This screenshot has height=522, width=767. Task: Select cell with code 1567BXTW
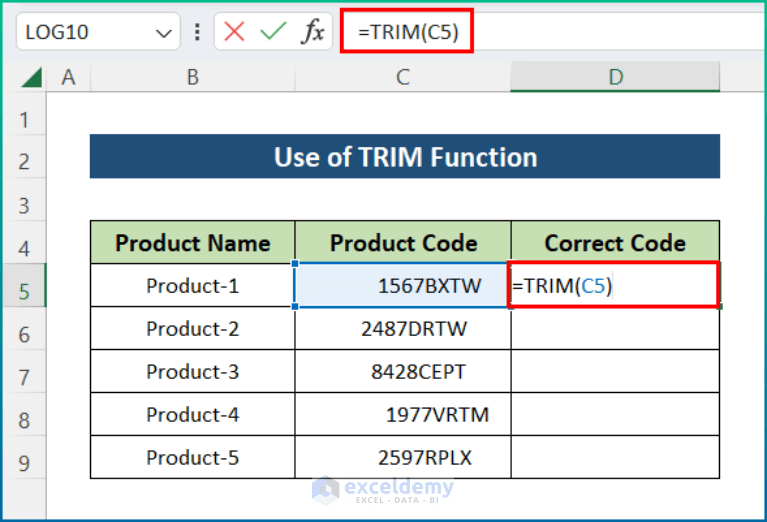point(403,286)
